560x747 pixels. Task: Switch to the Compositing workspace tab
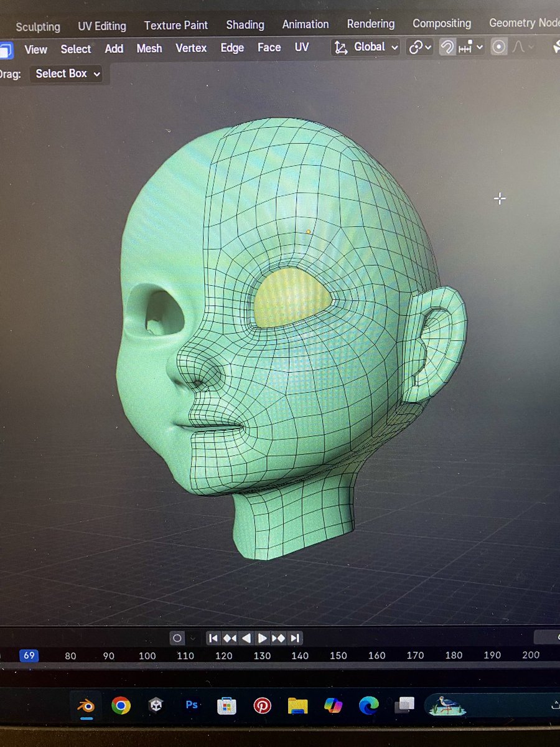pyautogui.click(x=442, y=24)
